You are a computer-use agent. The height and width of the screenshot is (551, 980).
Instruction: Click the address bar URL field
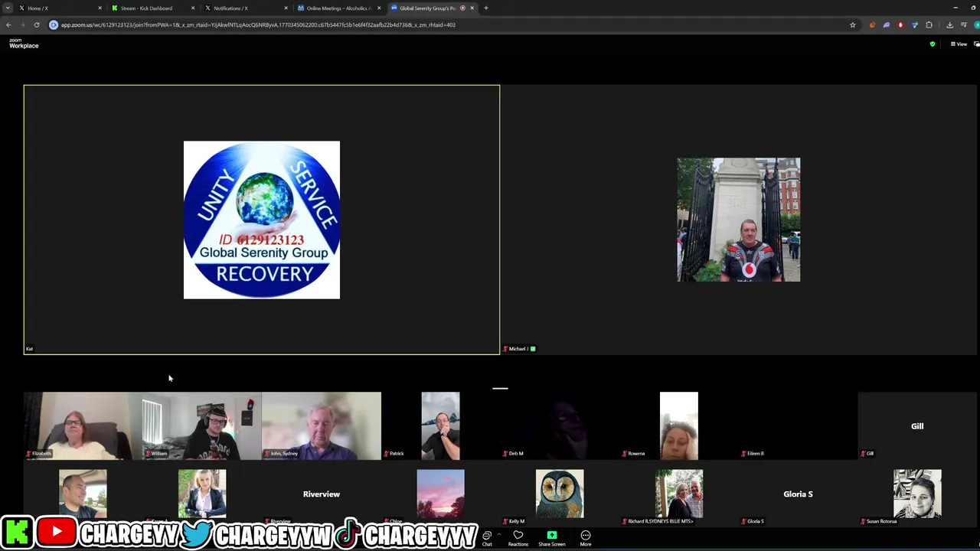click(452, 24)
